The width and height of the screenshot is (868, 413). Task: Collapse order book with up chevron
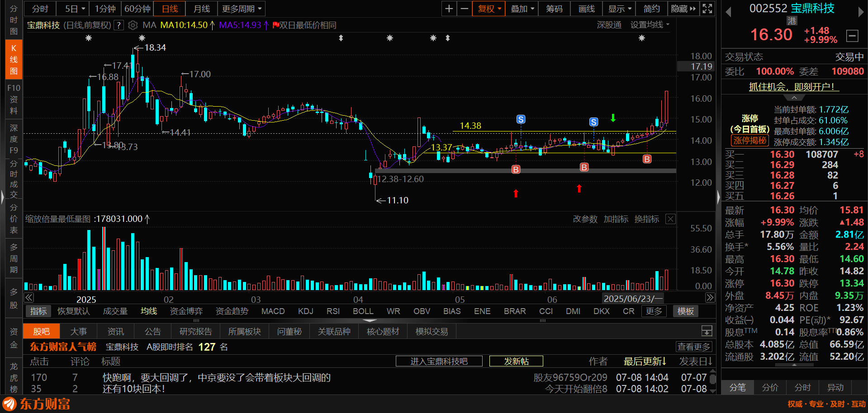pyautogui.click(x=794, y=98)
